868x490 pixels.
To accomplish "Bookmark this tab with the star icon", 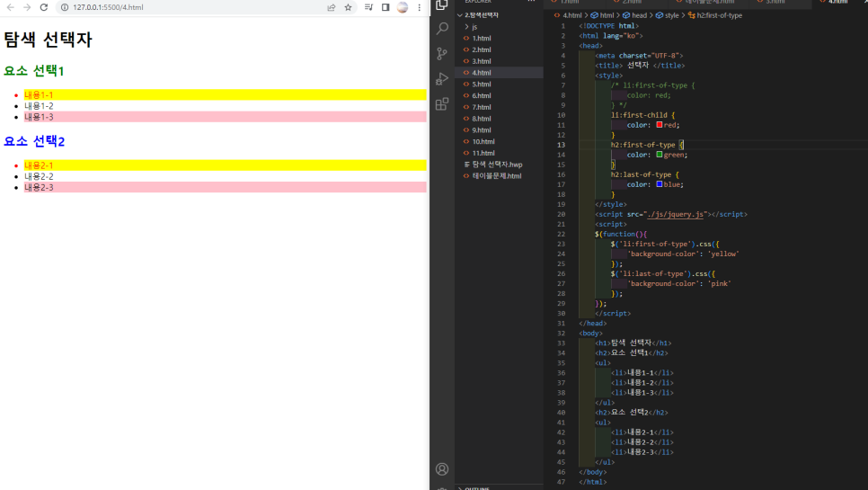I will point(348,7).
